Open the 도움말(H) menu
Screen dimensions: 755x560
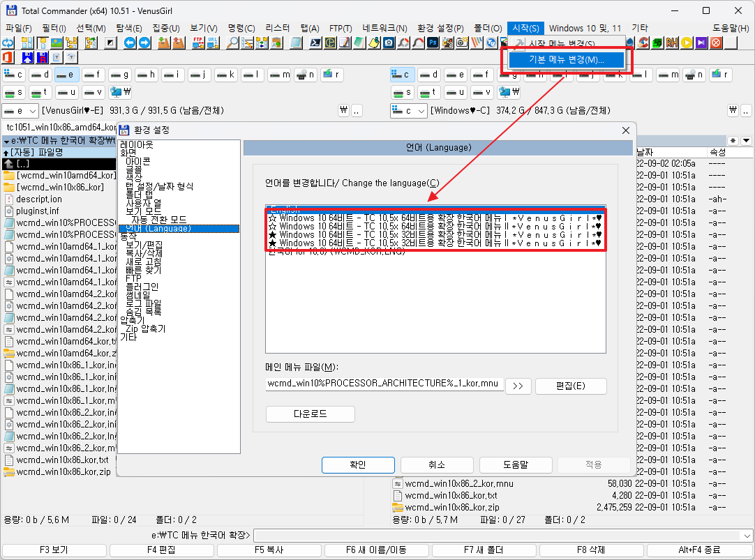(x=731, y=29)
